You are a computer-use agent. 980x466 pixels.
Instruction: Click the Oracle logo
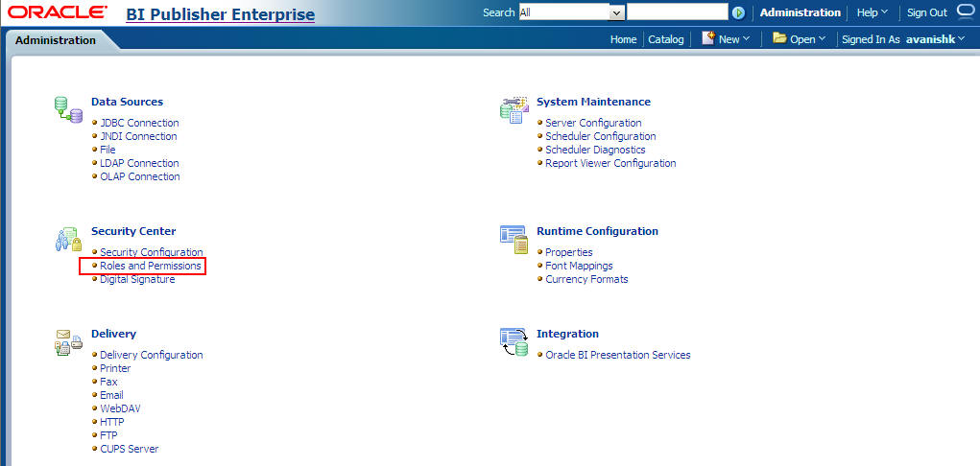(x=58, y=12)
